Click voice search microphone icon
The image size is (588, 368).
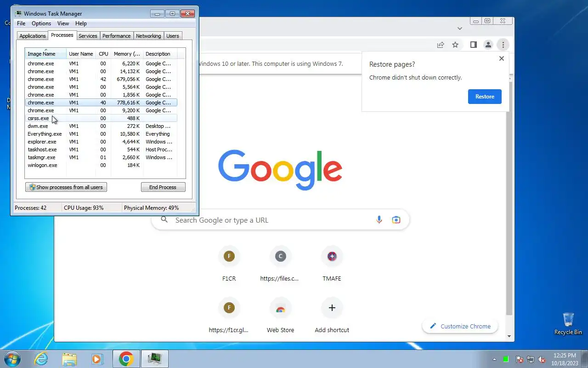point(379,220)
